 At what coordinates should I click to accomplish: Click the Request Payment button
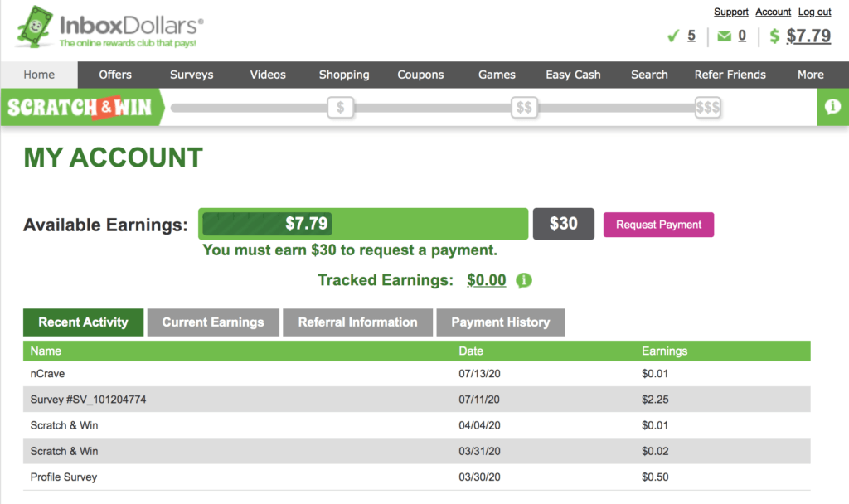click(658, 225)
